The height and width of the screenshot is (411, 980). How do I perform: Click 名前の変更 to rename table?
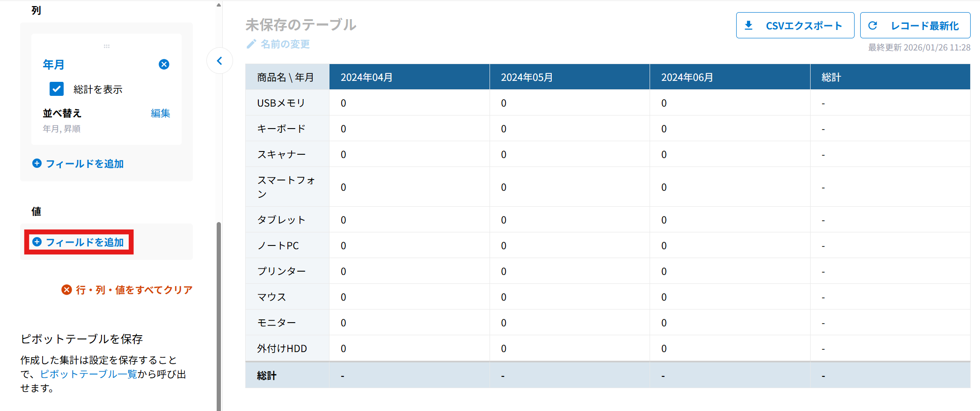pos(285,44)
